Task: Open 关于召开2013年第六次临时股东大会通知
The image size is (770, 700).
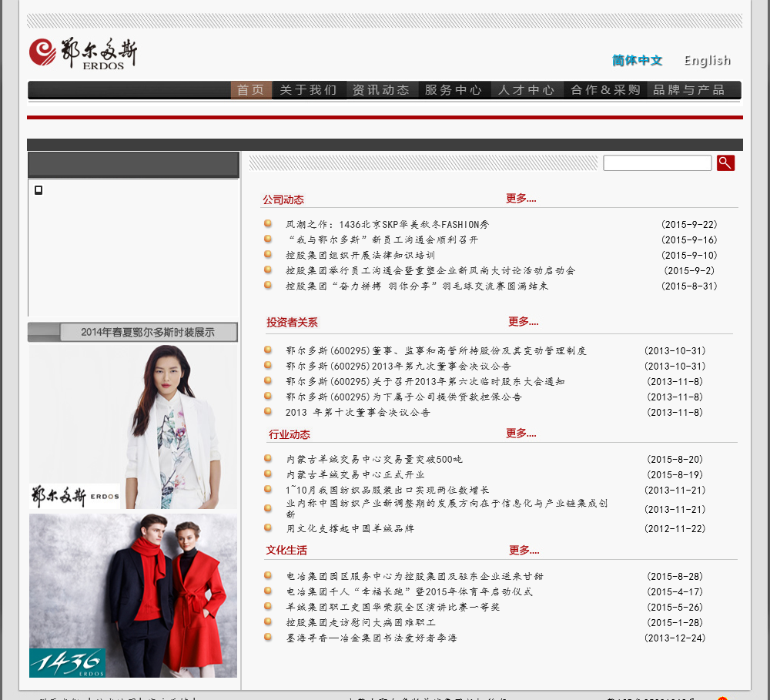Action: (425, 381)
